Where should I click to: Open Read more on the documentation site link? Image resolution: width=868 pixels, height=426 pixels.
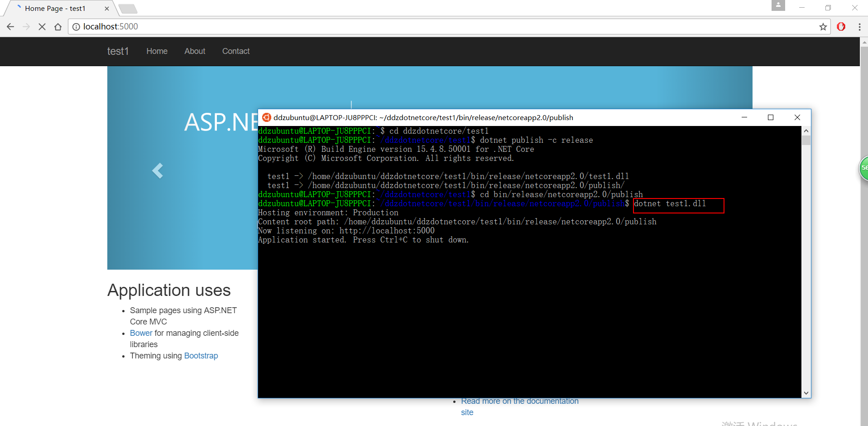point(520,407)
